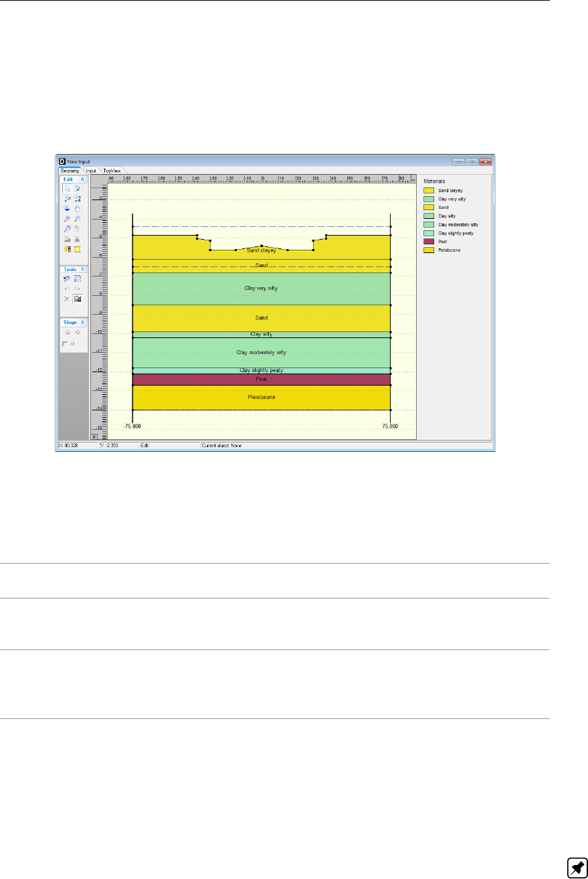Click the right greyed load icon in Edit panel
Screen dimensions: 588x879
(77, 239)
